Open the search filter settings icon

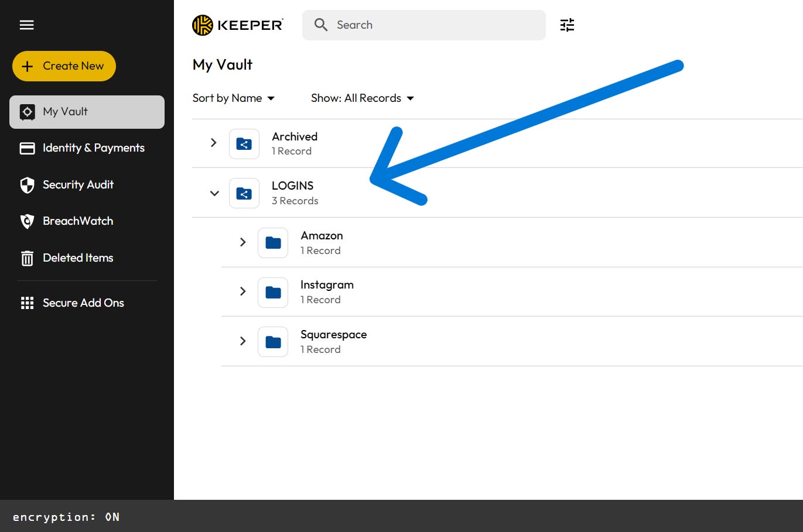(x=567, y=25)
